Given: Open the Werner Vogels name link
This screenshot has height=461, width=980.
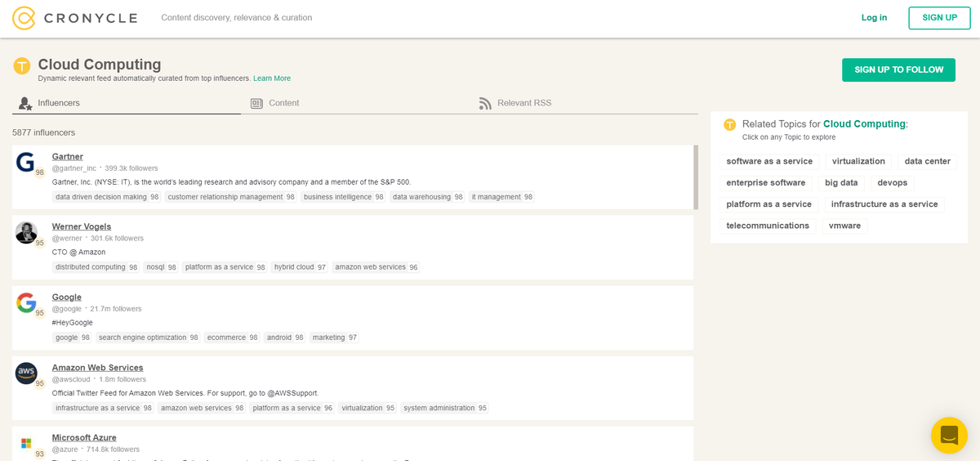Looking at the screenshot, I should (82, 226).
